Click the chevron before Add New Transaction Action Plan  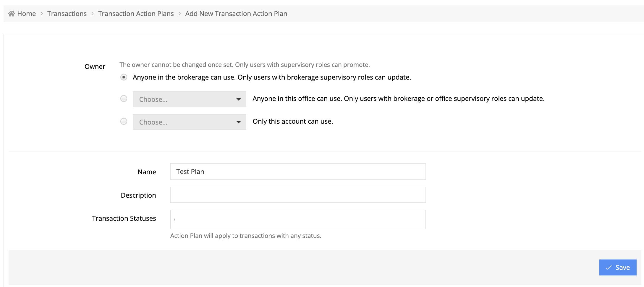click(179, 14)
